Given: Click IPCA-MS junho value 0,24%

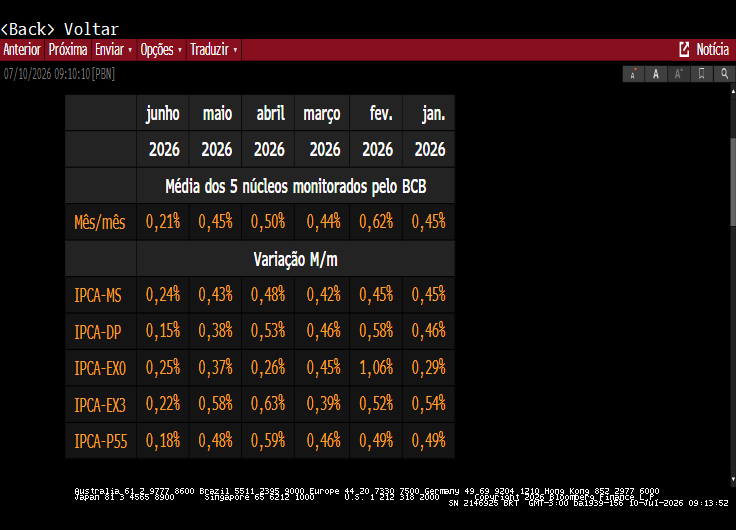Looking at the screenshot, I should coord(163,294).
